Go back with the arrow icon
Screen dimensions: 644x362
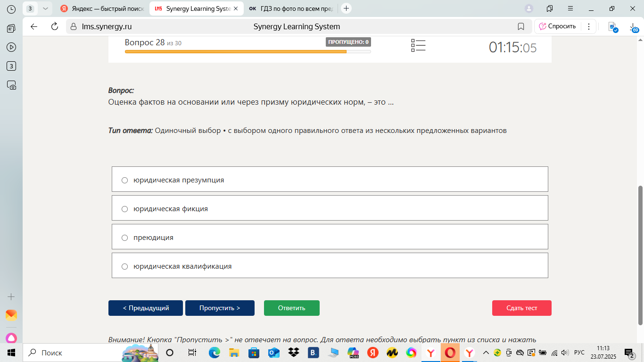tap(34, 26)
